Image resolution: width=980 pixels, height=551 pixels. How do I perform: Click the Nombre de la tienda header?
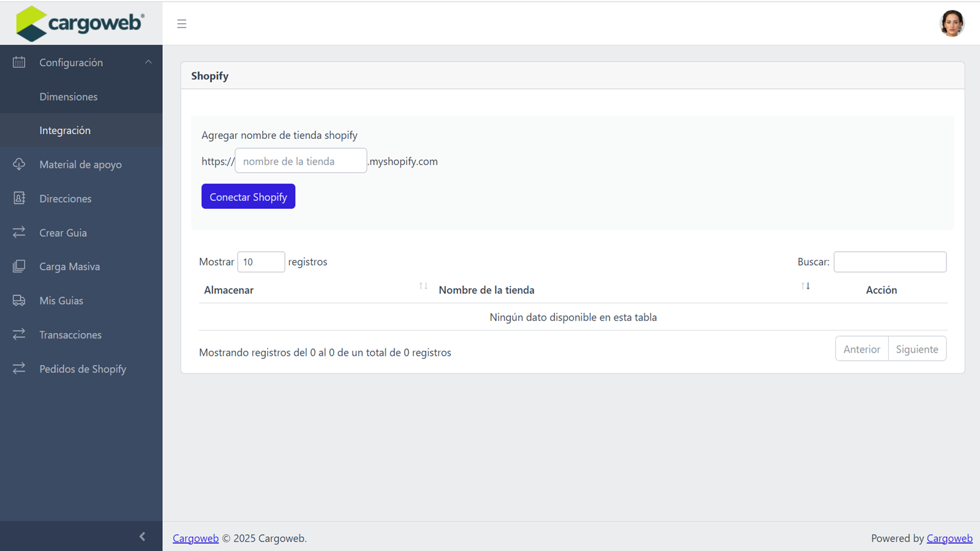486,290
